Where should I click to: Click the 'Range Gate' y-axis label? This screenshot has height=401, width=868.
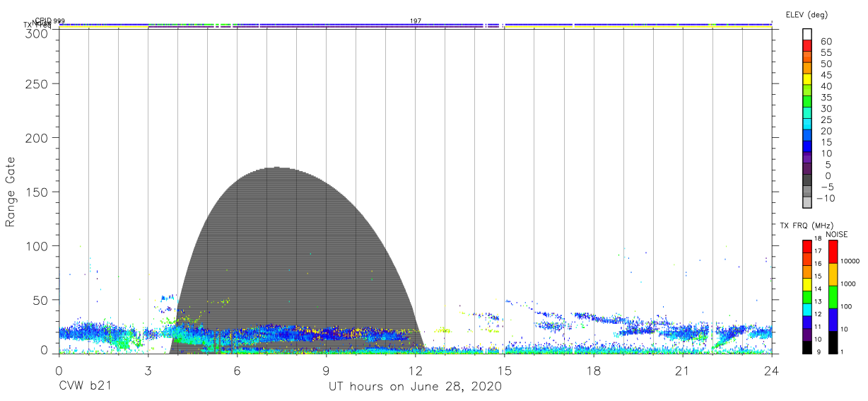click(x=11, y=192)
